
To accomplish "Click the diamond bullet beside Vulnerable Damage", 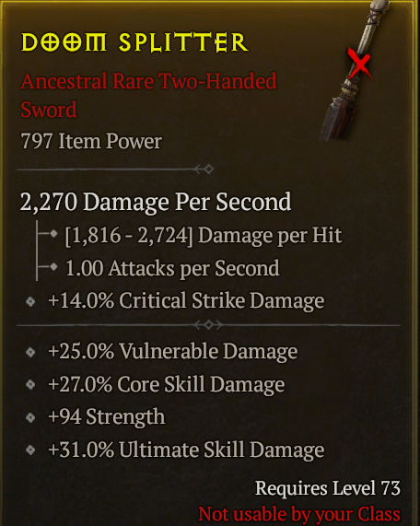I will click(x=30, y=352).
